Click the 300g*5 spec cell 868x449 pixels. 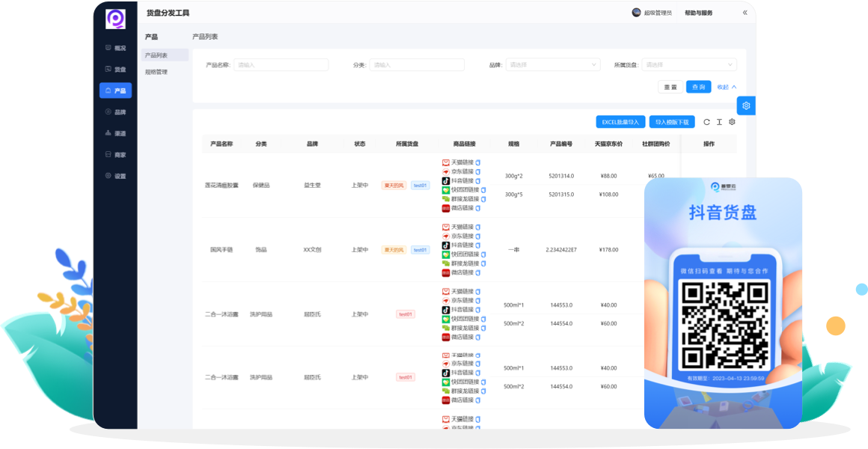coord(514,195)
